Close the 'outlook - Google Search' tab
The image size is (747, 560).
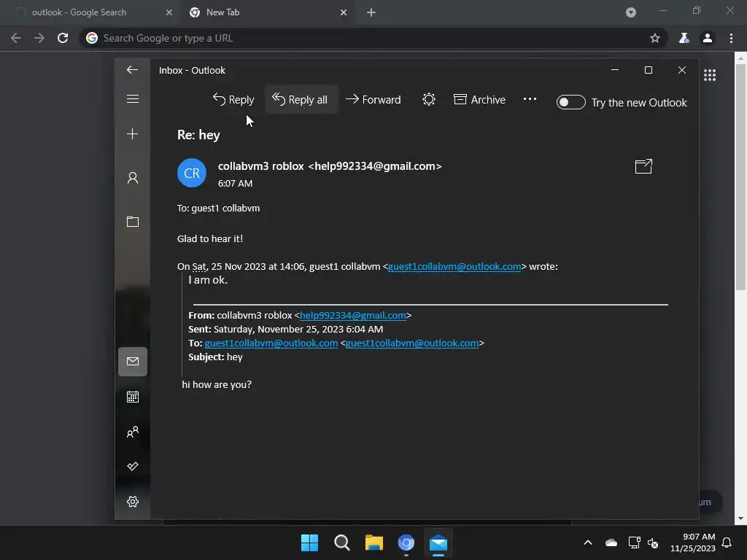point(169,12)
